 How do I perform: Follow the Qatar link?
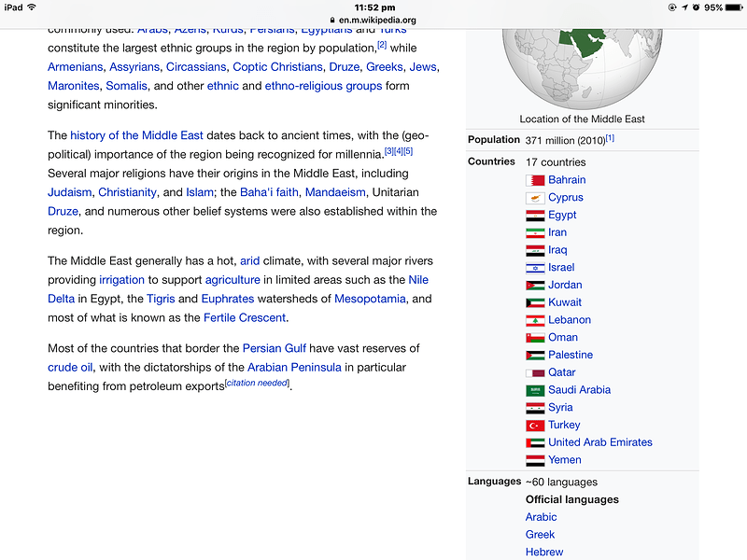pyautogui.click(x=562, y=372)
